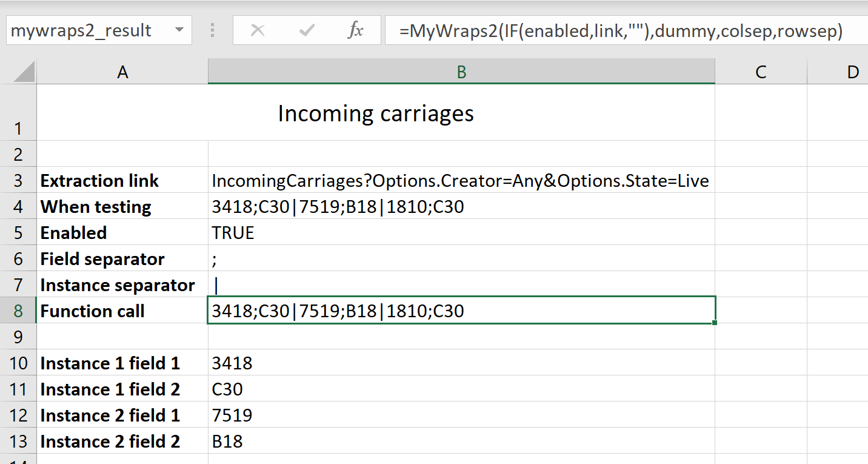Select column B header
The width and height of the screenshot is (868, 464).
coord(461,71)
